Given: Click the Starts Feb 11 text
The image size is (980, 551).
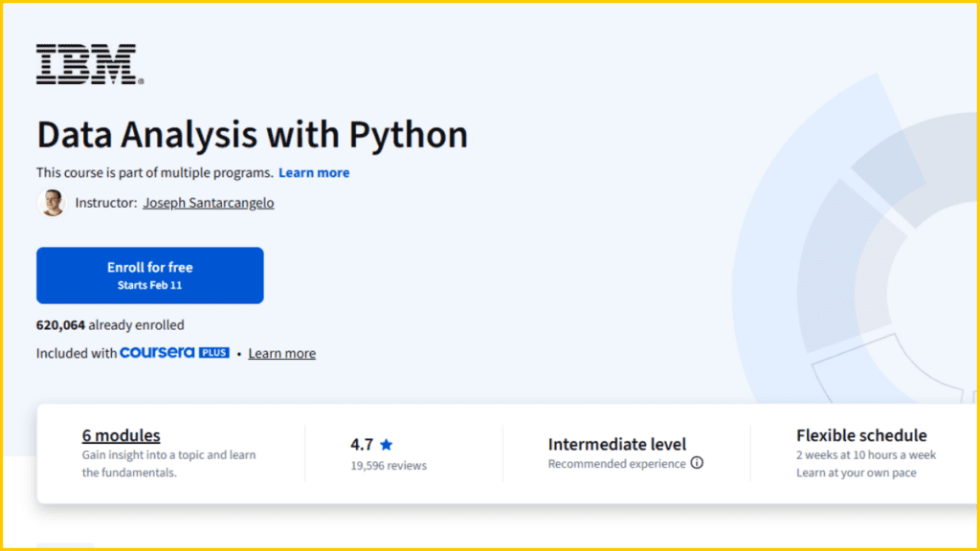Looking at the screenshot, I should [x=149, y=284].
